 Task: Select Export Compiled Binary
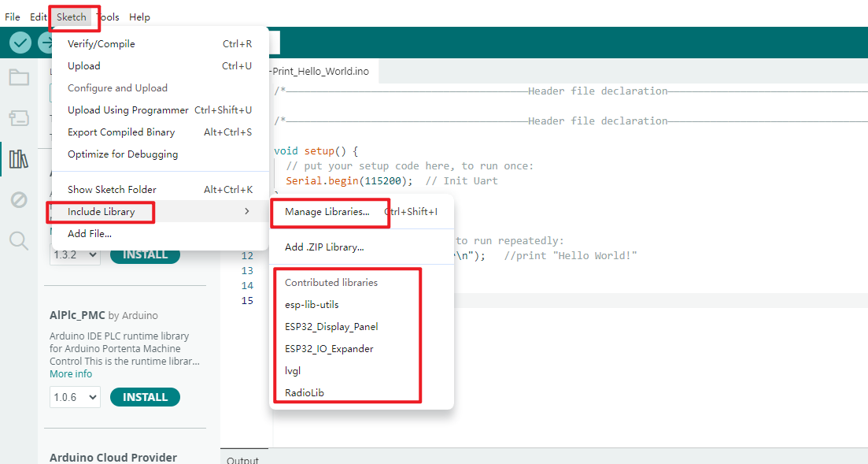[160, 132]
